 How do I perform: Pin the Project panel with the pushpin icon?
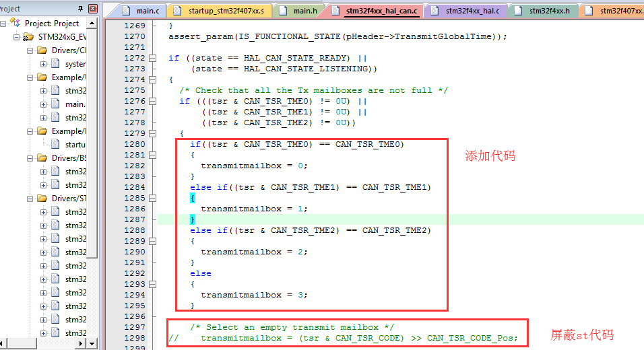(x=80, y=9)
